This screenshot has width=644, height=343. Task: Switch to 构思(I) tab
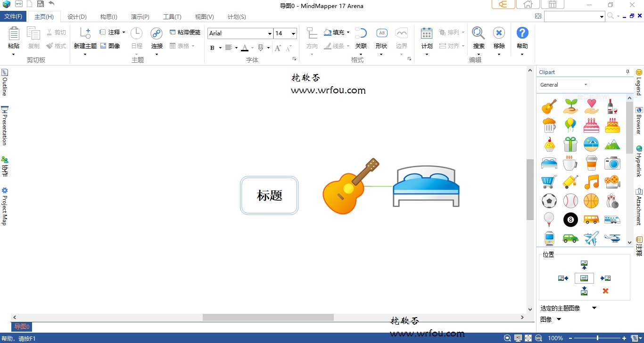pyautogui.click(x=108, y=16)
